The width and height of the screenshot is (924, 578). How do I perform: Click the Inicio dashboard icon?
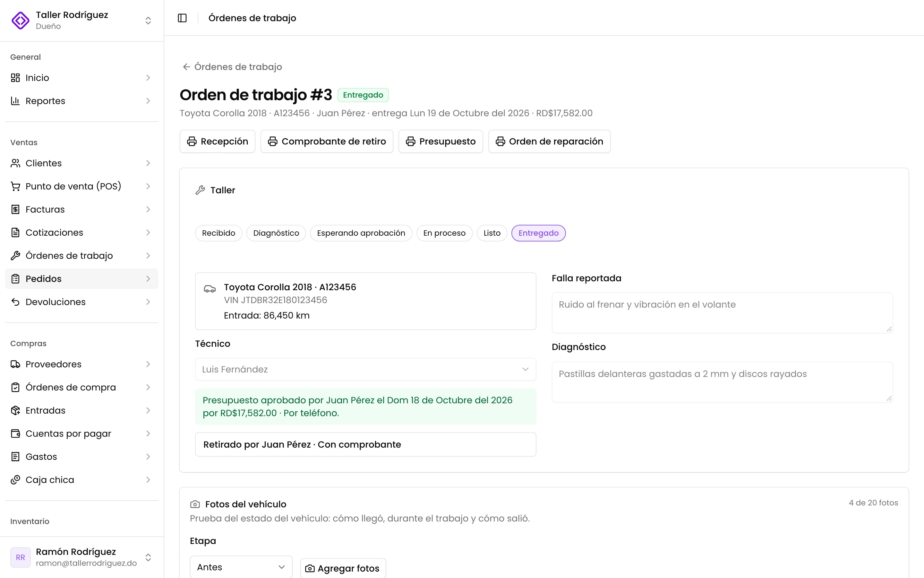click(x=15, y=78)
